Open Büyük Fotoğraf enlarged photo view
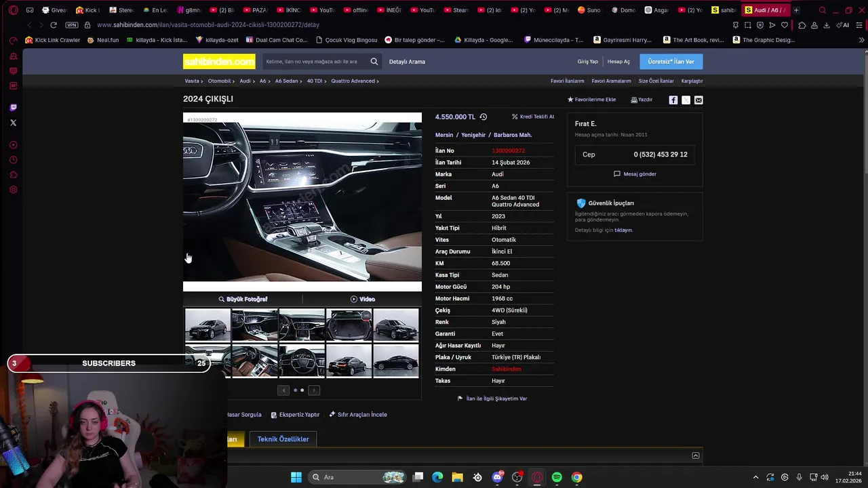868x488 pixels. point(243,299)
